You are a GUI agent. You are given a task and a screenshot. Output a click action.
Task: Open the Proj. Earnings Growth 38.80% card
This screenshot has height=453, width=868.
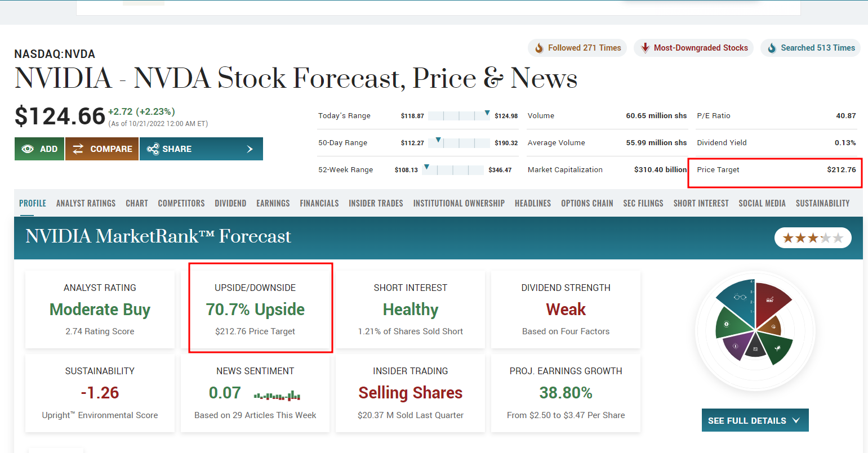coord(566,393)
